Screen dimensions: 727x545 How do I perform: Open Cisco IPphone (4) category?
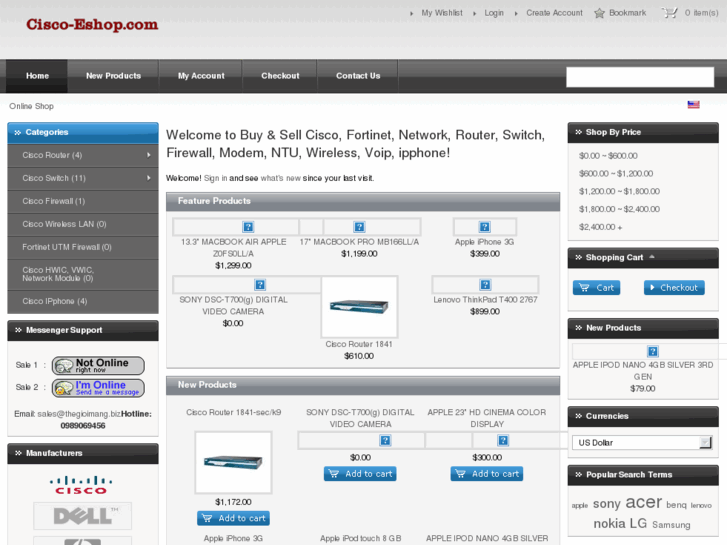pos(83,301)
